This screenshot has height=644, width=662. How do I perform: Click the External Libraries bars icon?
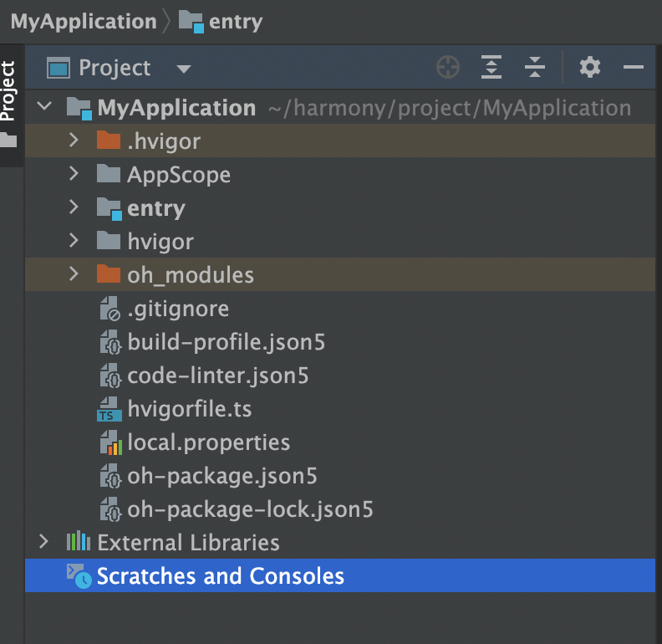tap(79, 541)
